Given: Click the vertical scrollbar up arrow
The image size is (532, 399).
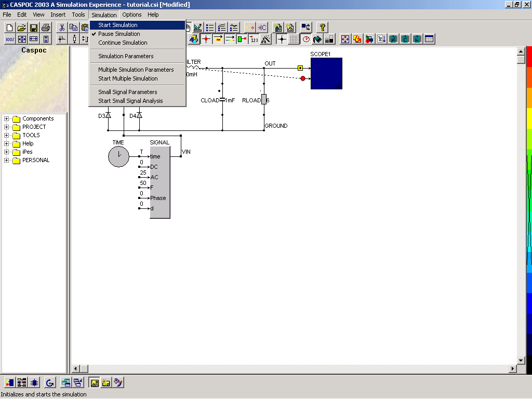Looking at the screenshot, I should pyautogui.click(x=521, y=51).
